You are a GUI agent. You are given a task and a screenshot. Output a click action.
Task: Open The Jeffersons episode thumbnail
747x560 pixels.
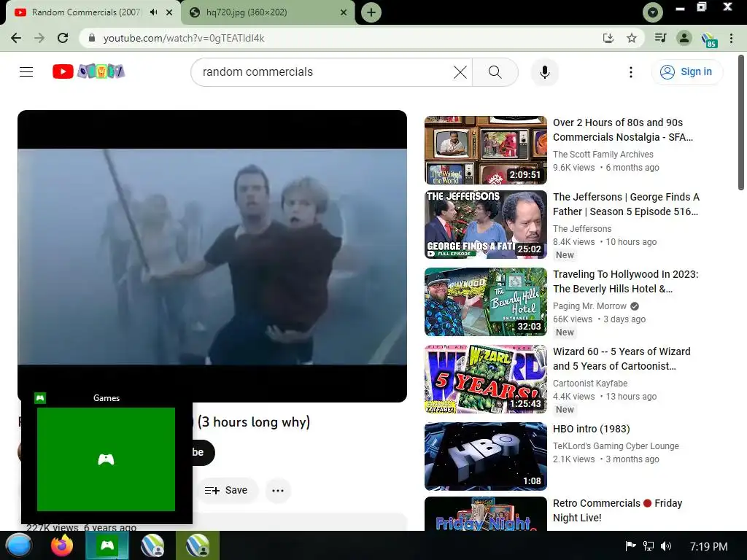point(485,225)
